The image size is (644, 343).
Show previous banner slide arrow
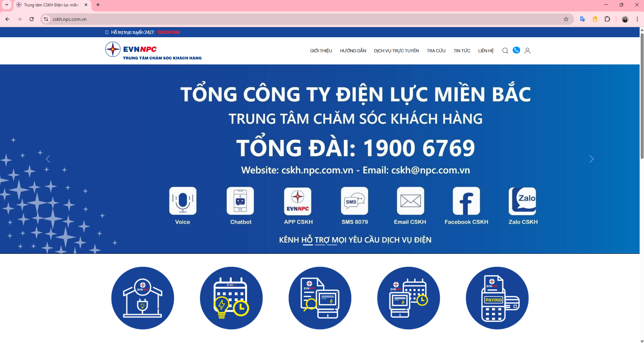48,159
